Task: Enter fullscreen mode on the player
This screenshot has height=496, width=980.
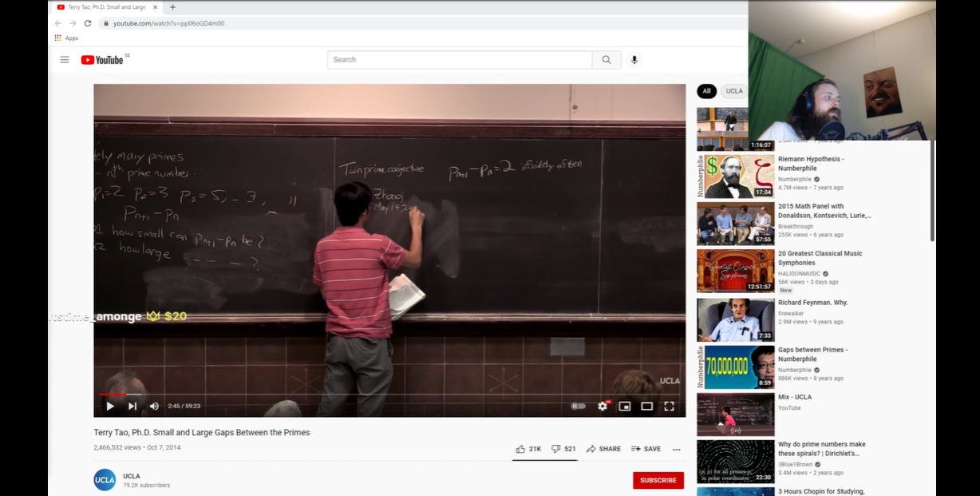Action: point(669,406)
